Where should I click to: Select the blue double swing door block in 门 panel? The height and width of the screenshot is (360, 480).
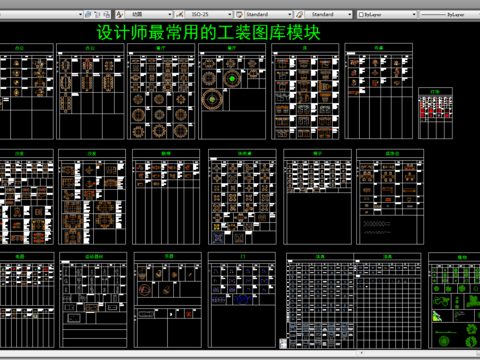click(242, 299)
